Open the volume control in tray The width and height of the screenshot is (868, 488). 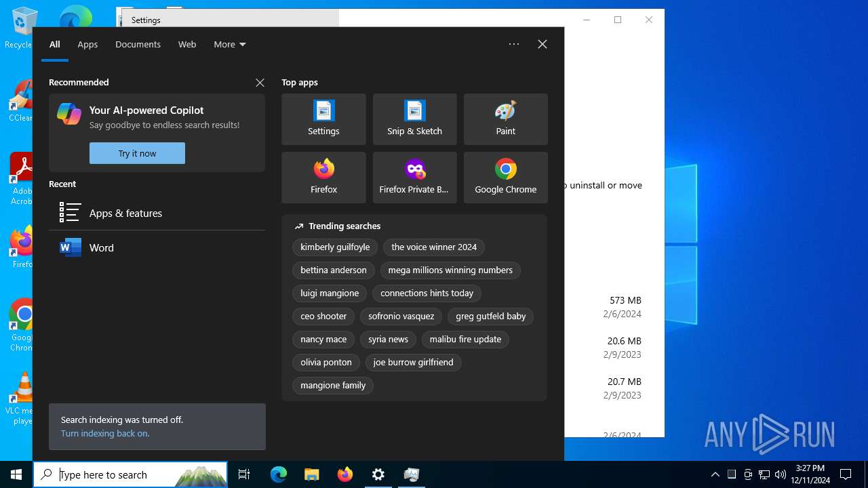(x=781, y=474)
